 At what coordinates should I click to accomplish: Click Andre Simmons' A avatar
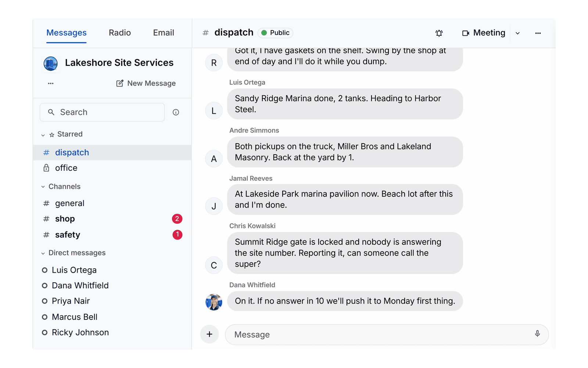click(214, 159)
